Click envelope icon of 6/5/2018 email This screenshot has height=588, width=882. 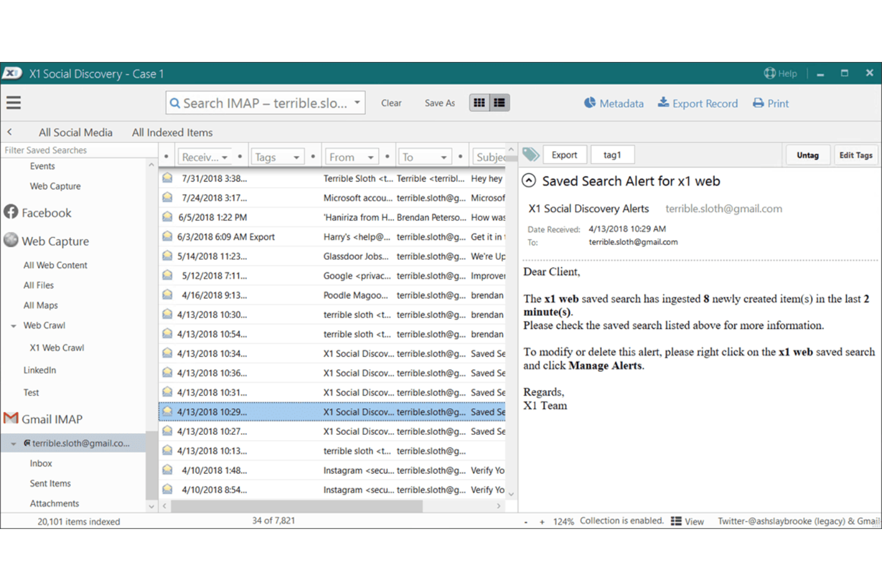pyautogui.click(x=167, y=217)
